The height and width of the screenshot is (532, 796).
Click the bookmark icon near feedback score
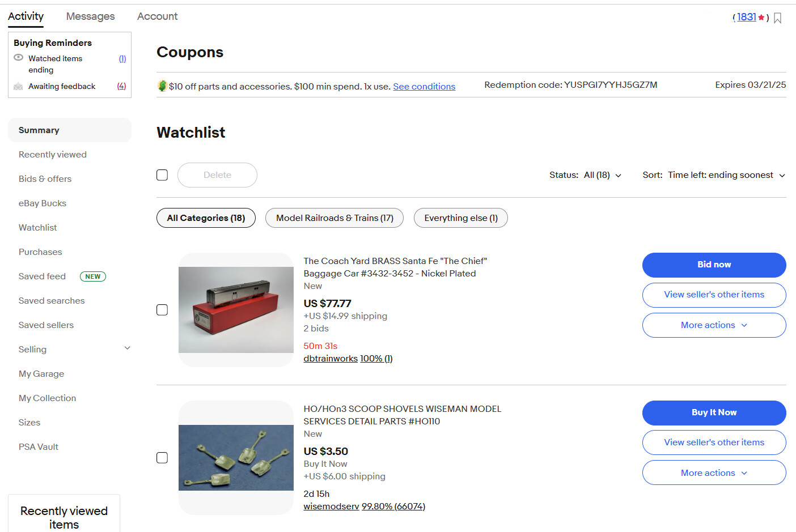pos(777,18)
